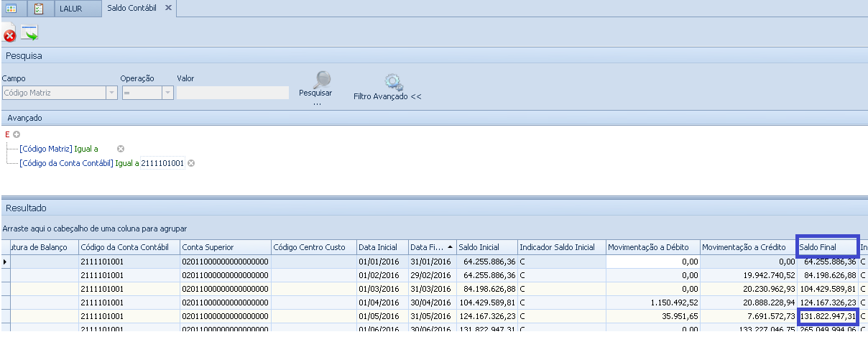
Task: Click the Filtro Avançado gear icon
Action: (392, 80)
